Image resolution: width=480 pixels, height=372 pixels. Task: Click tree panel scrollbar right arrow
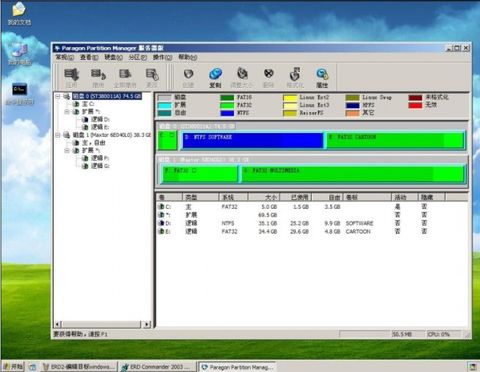pyautogui.click(x=147, y=324)
